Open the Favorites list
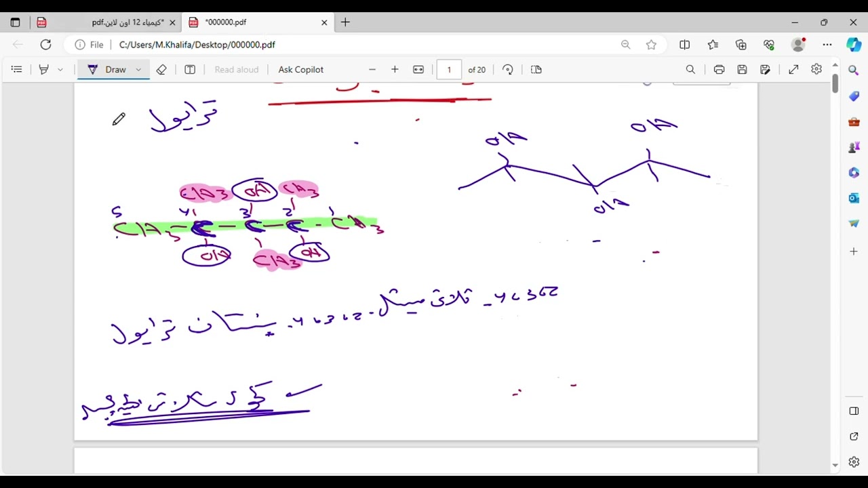Viewport: 868px width, 488px height. point(713,45)
